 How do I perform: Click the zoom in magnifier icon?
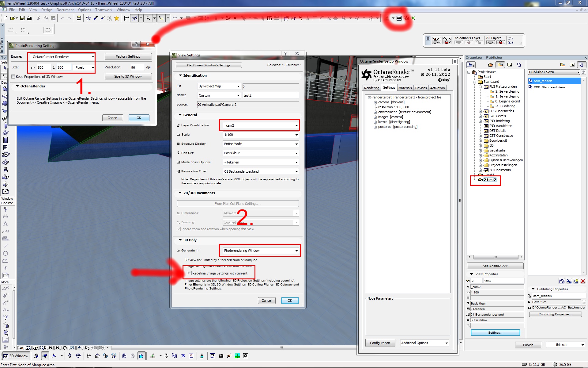(51, 348)
